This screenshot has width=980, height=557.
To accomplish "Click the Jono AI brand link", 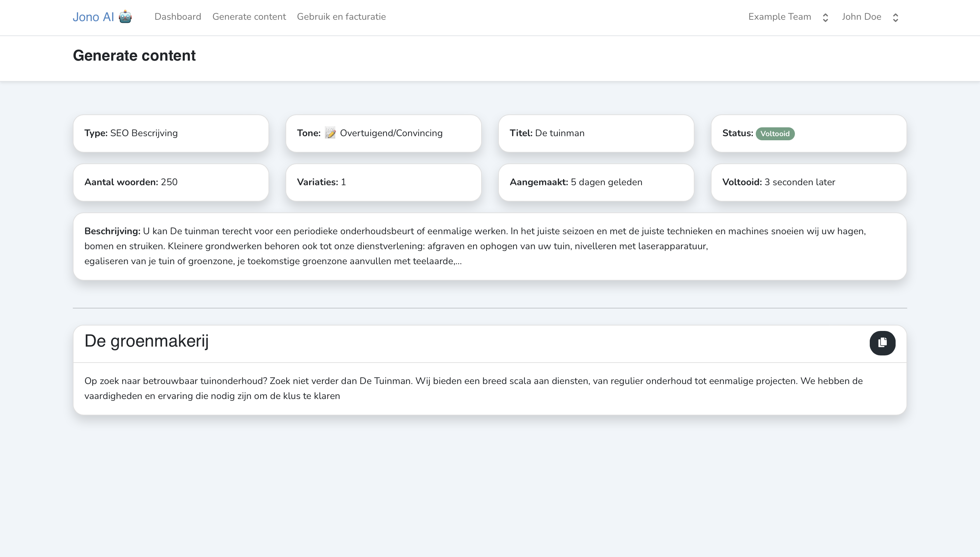I will click(93, 17).
